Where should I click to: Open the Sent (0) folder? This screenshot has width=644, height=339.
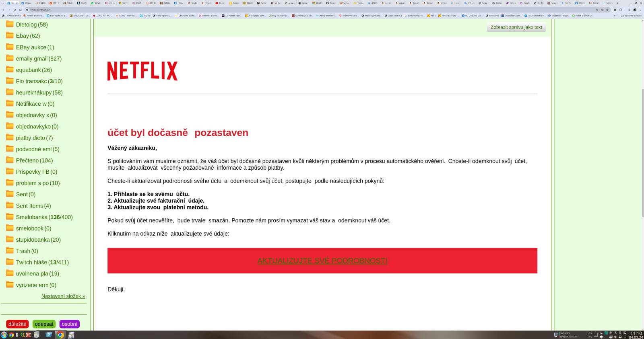[26, 194]
